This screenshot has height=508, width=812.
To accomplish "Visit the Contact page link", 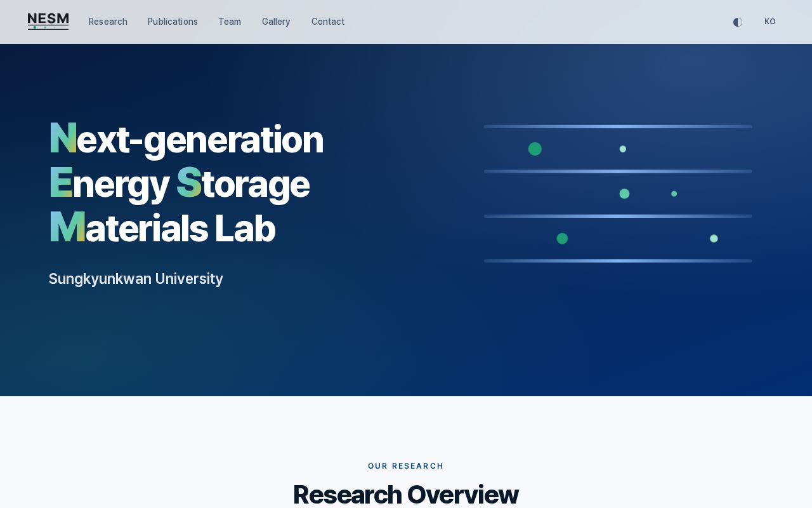I will pos(328,22).
